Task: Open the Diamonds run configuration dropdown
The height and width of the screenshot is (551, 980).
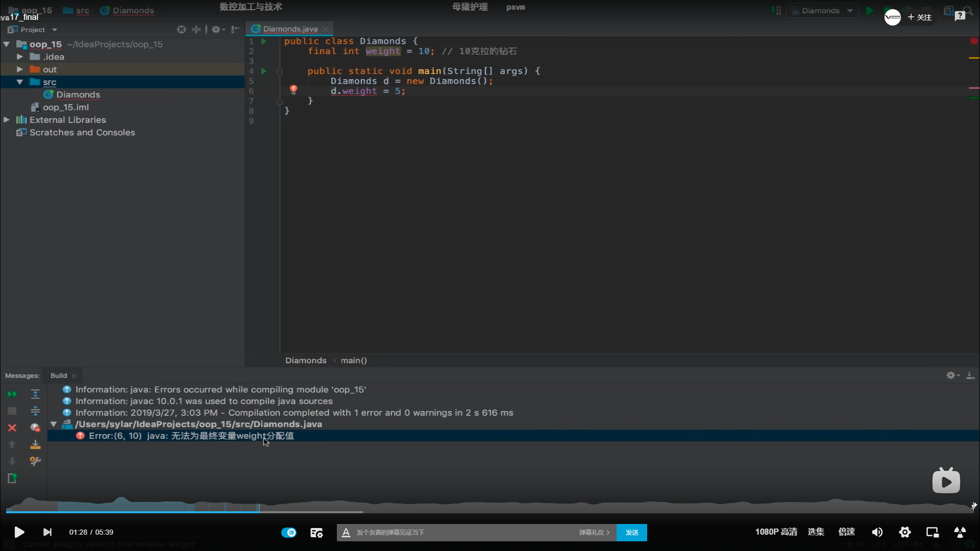Action: (x=822, y=11)
